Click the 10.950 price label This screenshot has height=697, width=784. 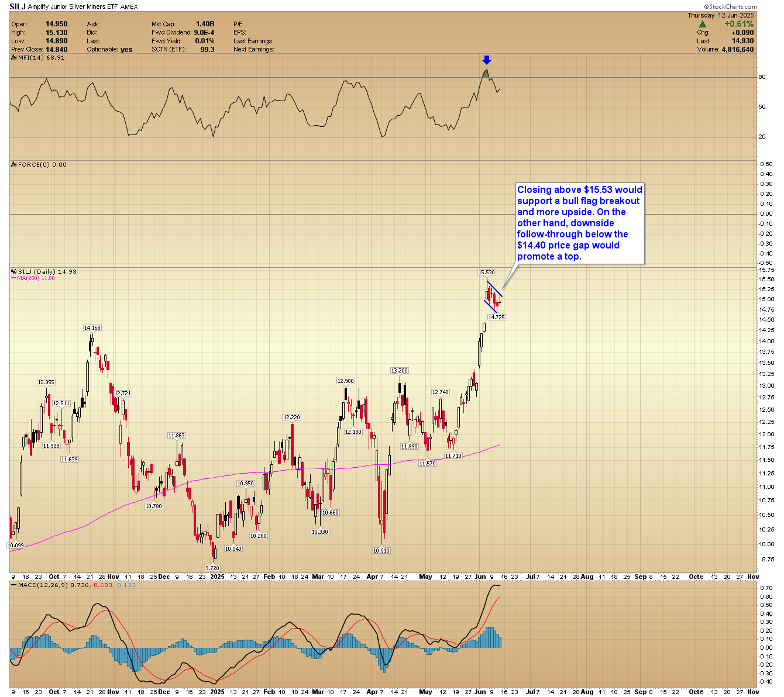point(246,484)
